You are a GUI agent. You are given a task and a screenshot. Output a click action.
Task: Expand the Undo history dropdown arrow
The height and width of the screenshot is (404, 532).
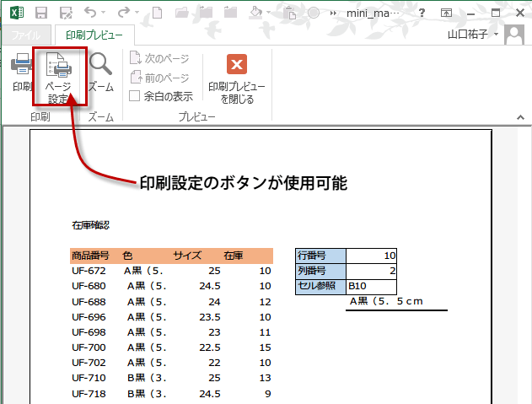pyautogui.click(x=104, y=13)
